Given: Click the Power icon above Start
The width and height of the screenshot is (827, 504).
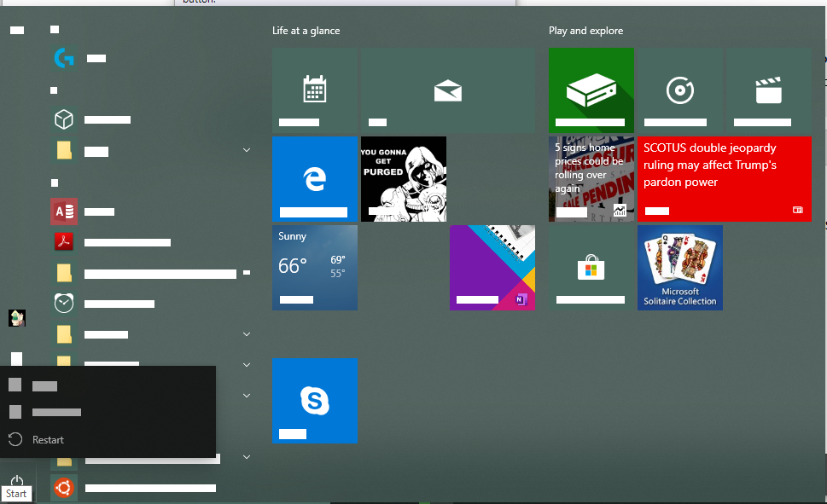Looking at the screenshot, I should 17,480.
